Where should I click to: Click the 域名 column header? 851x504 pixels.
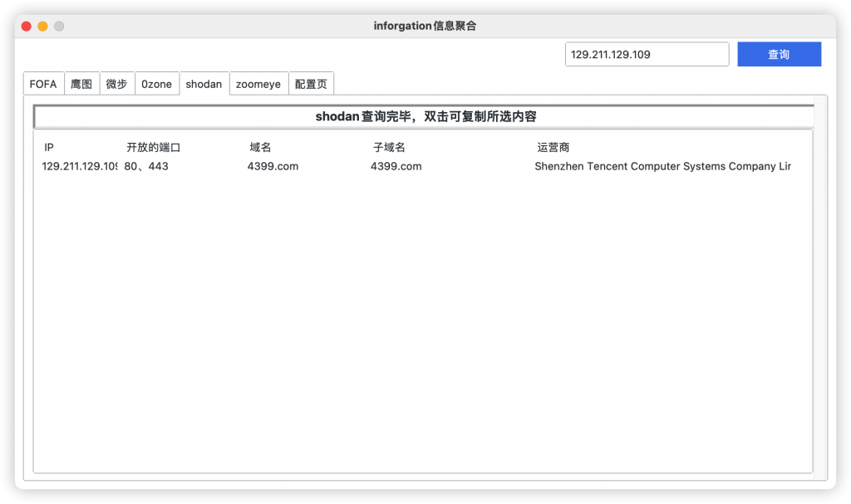pyautogui.click(x=259, y=147)
